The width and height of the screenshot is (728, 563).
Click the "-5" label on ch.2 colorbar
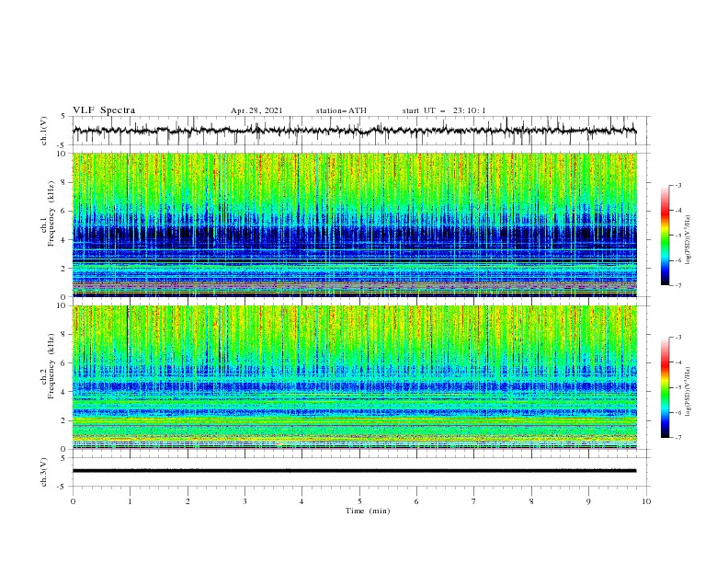coord(678,387)
